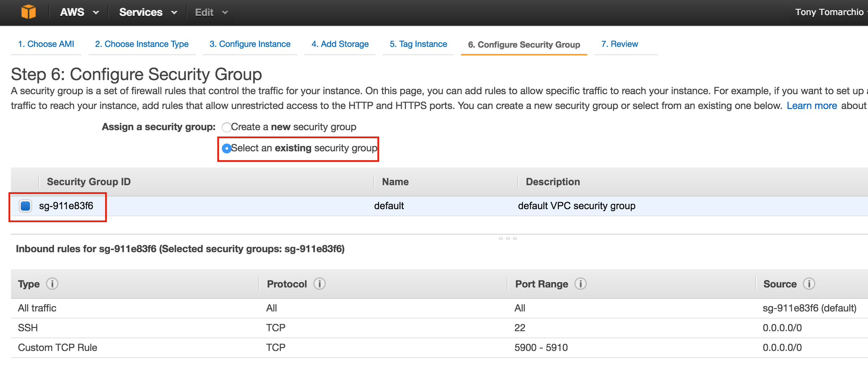
Task: Click port range '5900 - 5910'
Action: [x=541, y=347]
